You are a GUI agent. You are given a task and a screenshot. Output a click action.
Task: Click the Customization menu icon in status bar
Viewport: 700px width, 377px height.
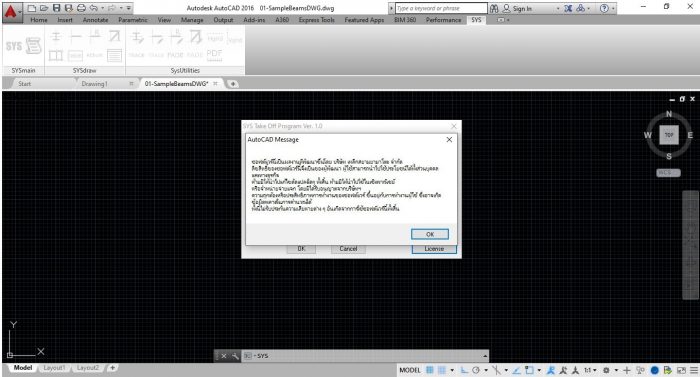click(x=693, y=370)
